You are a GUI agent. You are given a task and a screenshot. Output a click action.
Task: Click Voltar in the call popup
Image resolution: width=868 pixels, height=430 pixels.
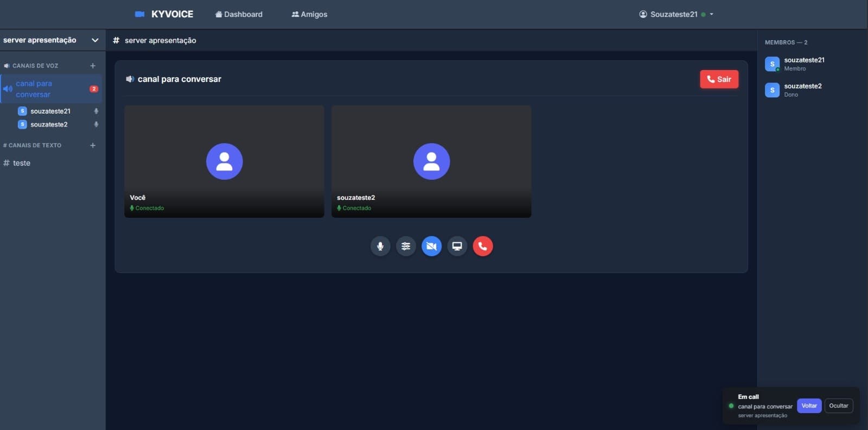coord(809,406)
